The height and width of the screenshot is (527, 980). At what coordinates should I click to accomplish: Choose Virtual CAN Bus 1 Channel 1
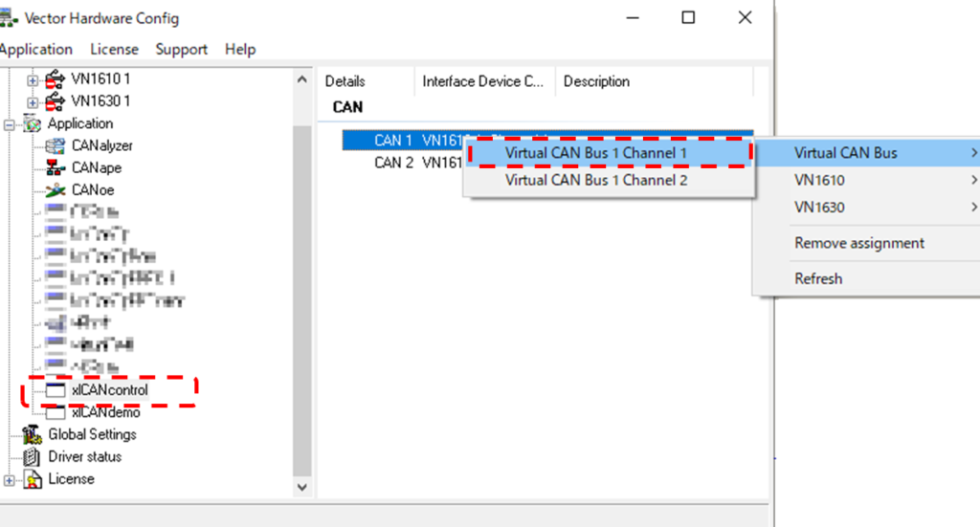[x=596, y=153]
